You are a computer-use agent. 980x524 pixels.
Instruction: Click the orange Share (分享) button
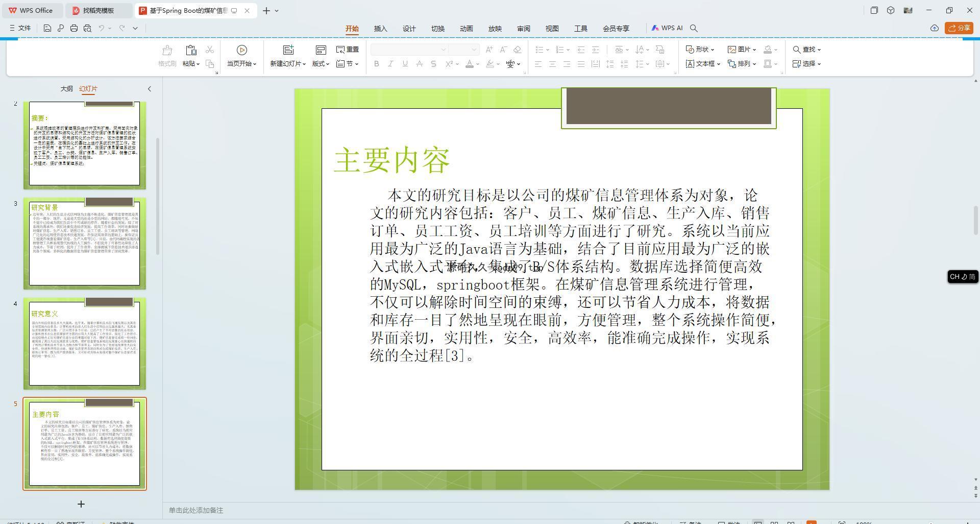point(959,28)
